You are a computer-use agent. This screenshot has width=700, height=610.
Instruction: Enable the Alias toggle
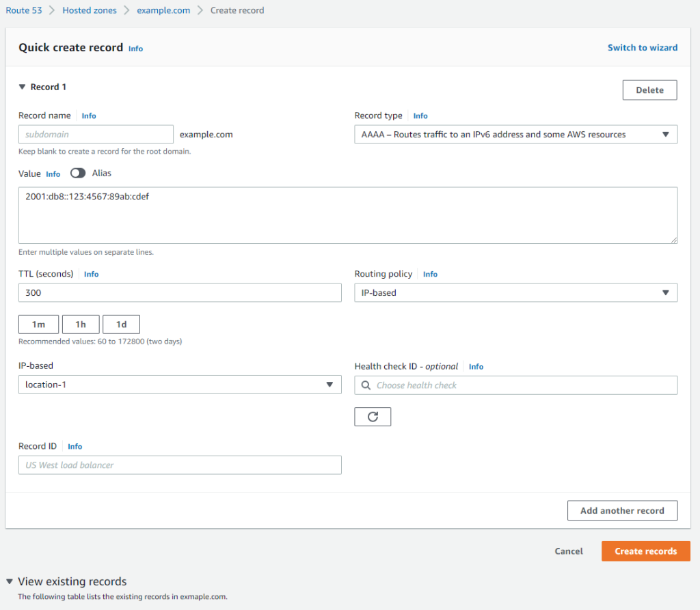[x=78, y=173]
